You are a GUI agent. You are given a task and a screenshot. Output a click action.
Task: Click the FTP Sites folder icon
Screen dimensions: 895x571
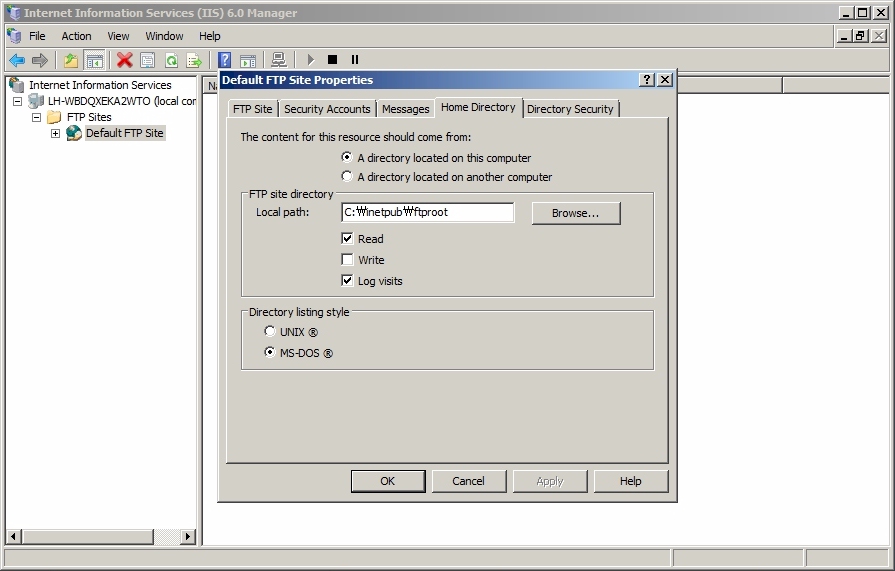click(x=54, y=117)
